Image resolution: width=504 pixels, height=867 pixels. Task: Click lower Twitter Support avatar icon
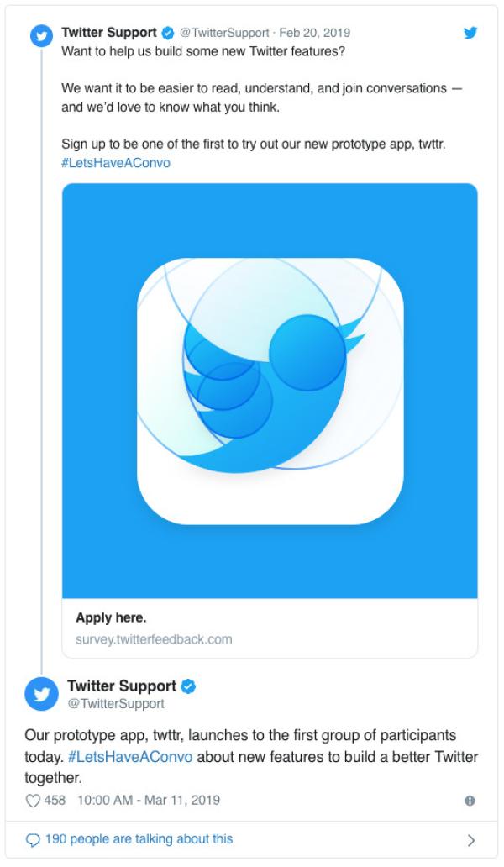41,694
